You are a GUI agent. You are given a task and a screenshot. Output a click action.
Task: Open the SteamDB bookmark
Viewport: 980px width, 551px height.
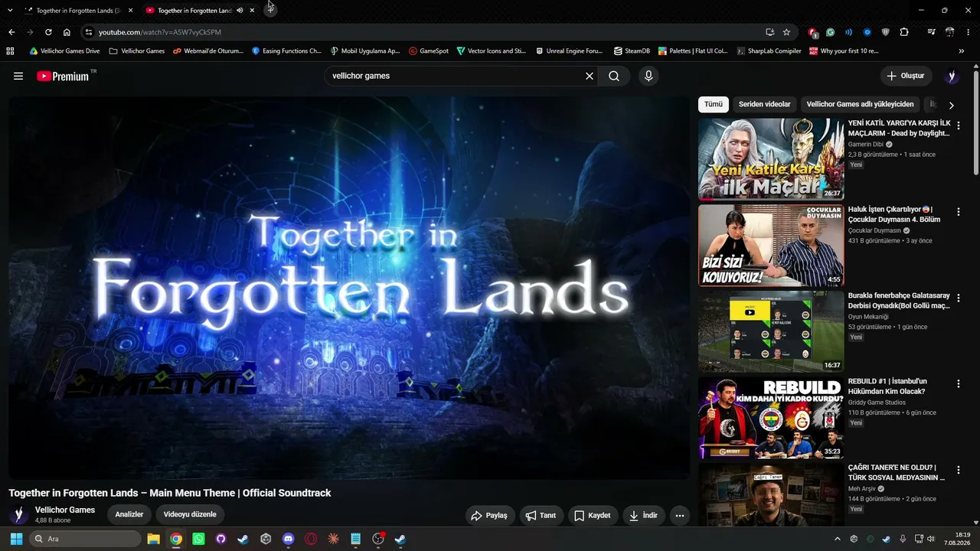(632, 51)
